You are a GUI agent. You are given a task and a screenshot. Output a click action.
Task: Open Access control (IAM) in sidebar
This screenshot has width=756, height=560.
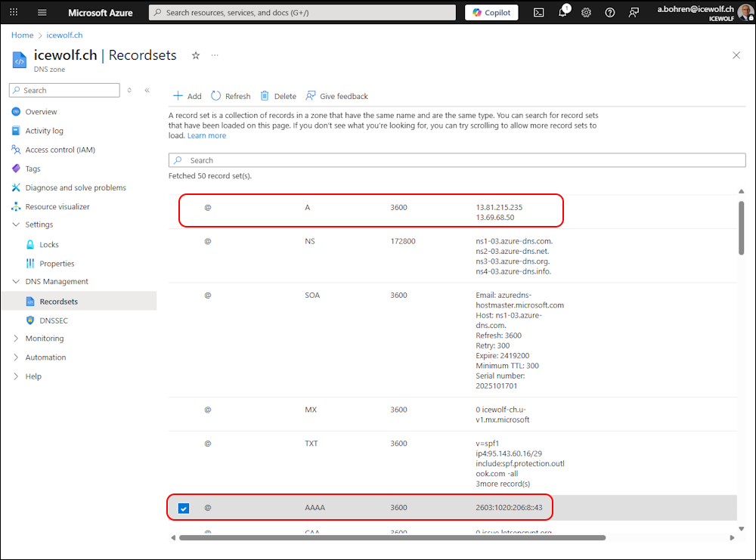60,150
